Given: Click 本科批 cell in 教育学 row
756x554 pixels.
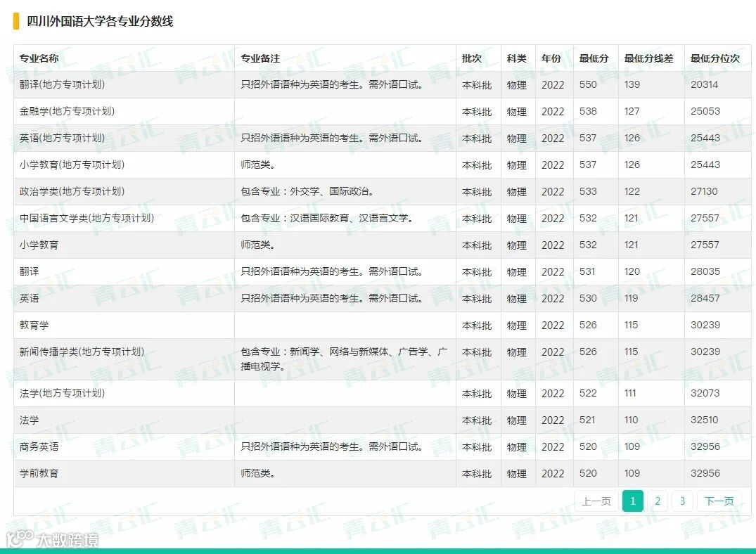Looking at the screenshot, I should [x=477, y=326].
